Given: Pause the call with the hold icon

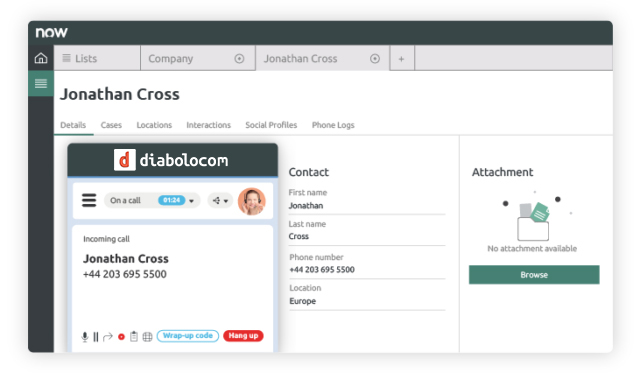Looking at the screenshot, I should pyautogui.click(x=96, y=337).
